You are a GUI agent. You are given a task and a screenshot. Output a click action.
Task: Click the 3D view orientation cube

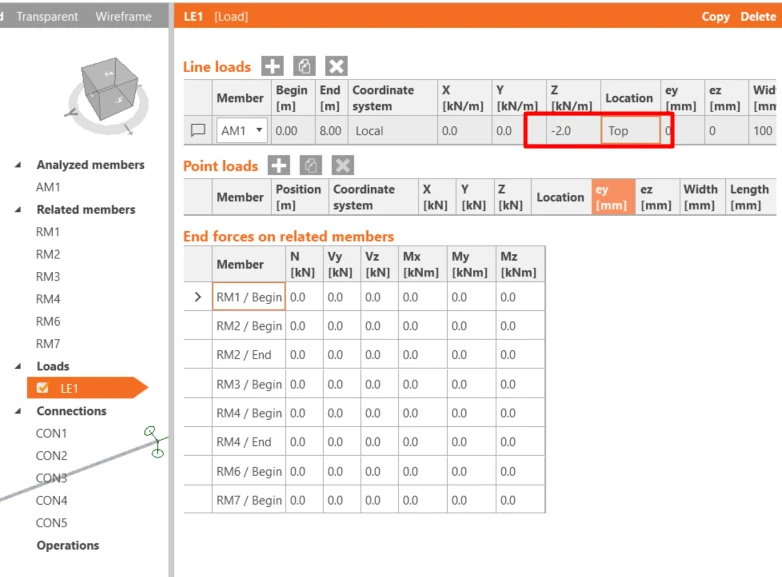(x=110, y=89)
